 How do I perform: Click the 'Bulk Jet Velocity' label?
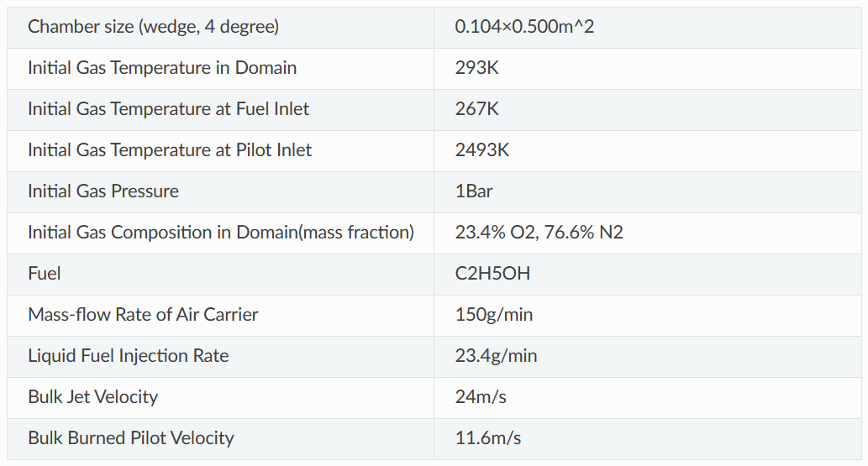(92, 396)
